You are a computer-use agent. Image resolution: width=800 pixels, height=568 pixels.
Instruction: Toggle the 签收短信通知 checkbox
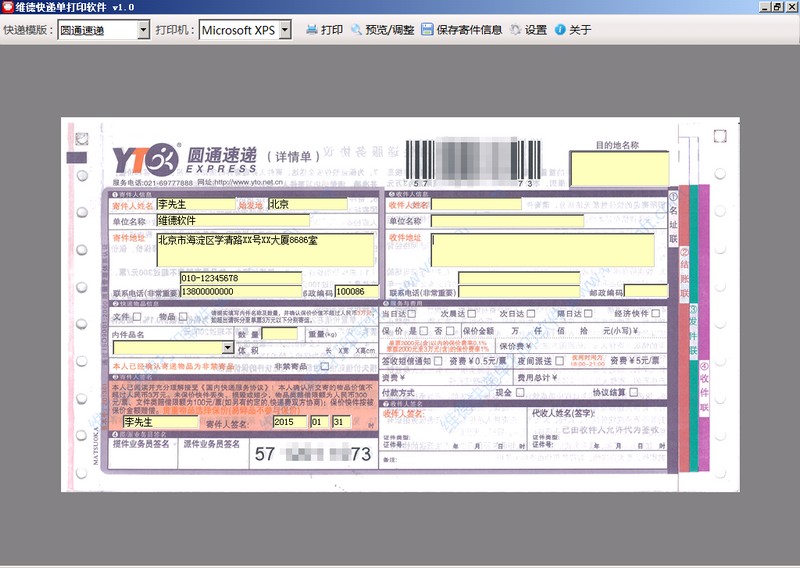click(x=438, y=361)
